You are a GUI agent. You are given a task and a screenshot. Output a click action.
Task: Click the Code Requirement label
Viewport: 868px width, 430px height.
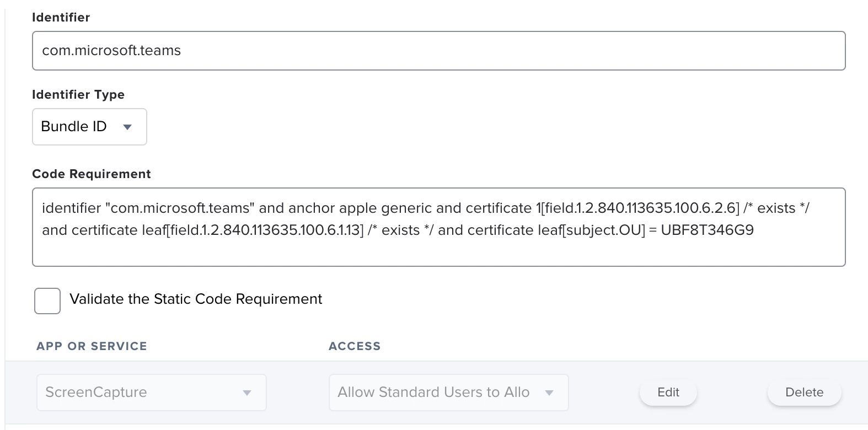coord(92,174)
